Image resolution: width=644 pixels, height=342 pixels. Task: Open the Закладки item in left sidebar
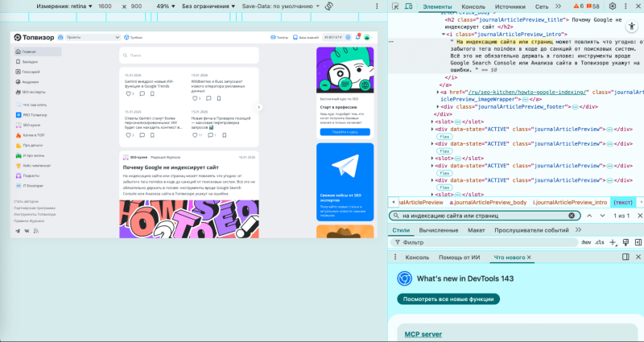click(x=31, y=61)
